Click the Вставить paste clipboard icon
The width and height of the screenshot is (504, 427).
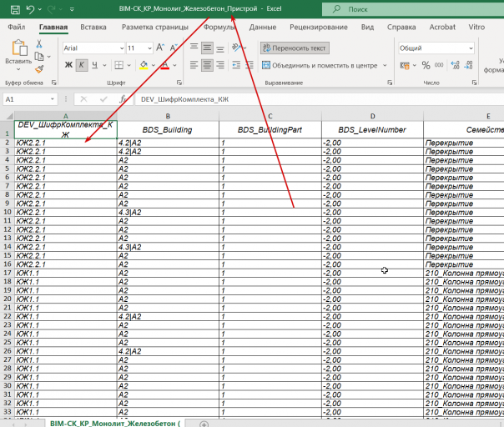tap(18, 48)
